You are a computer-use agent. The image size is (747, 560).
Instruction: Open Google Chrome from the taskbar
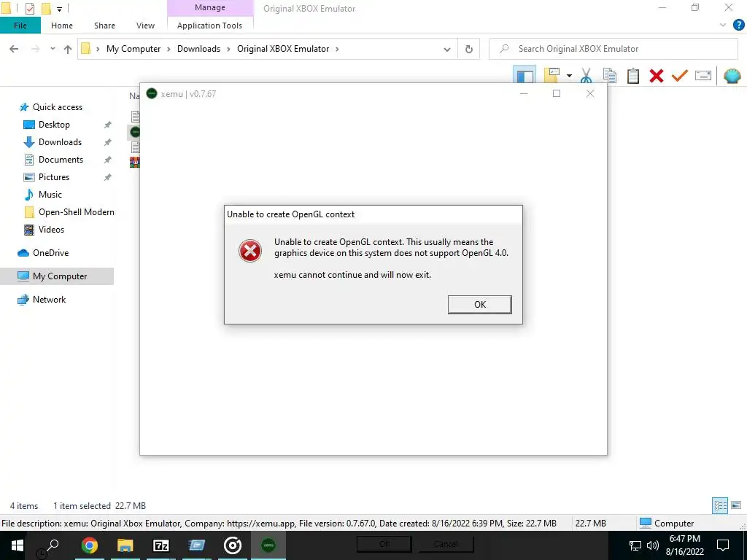coord(89,545)
